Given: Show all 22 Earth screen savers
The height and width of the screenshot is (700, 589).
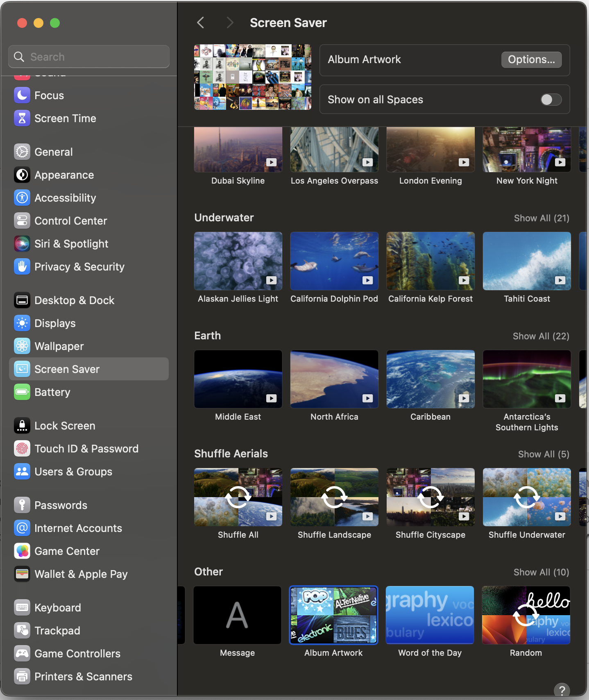Looking at the screenshot, I should [x=541, y=336].
